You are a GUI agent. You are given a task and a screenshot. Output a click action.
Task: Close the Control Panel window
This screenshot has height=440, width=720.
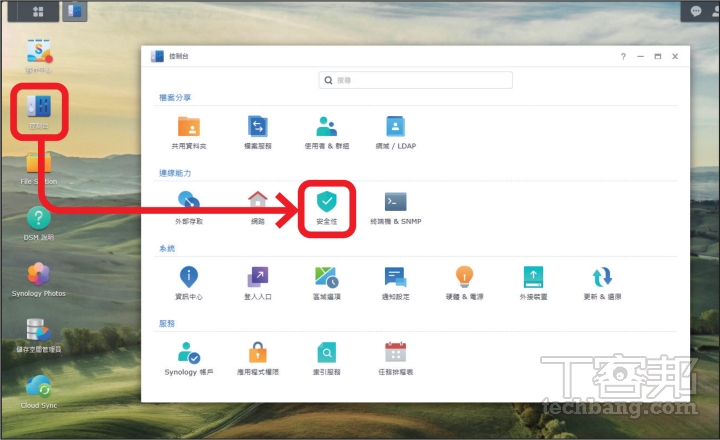675,56
